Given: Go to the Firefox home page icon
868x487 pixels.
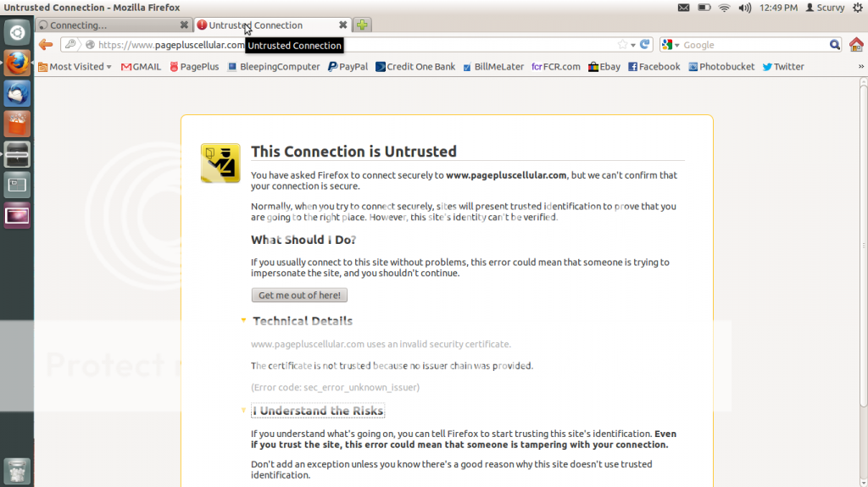Looking at the screenshot, I should 856,45.
